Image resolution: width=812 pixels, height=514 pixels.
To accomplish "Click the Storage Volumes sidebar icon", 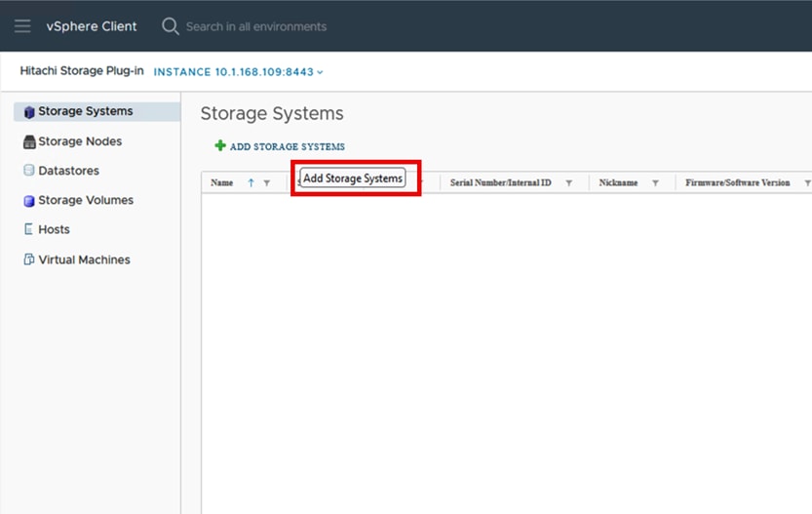I will (x=29, y=201).
